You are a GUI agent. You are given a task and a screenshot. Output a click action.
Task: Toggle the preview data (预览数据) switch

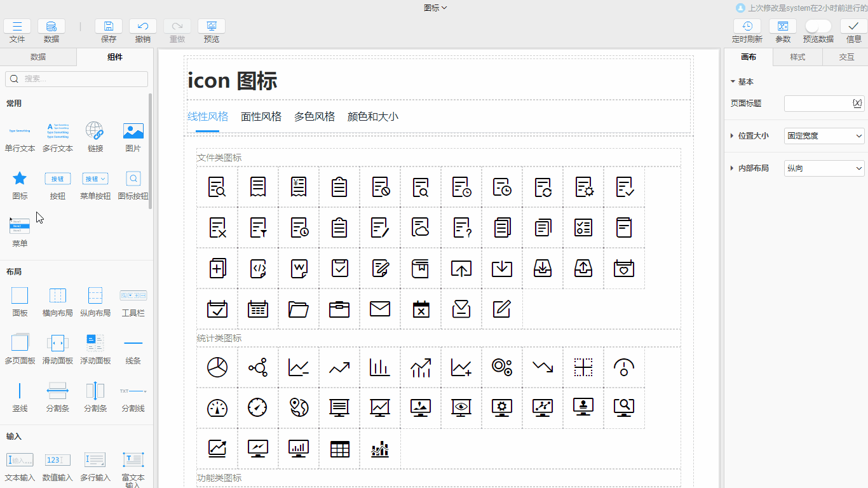coord(818,26)
